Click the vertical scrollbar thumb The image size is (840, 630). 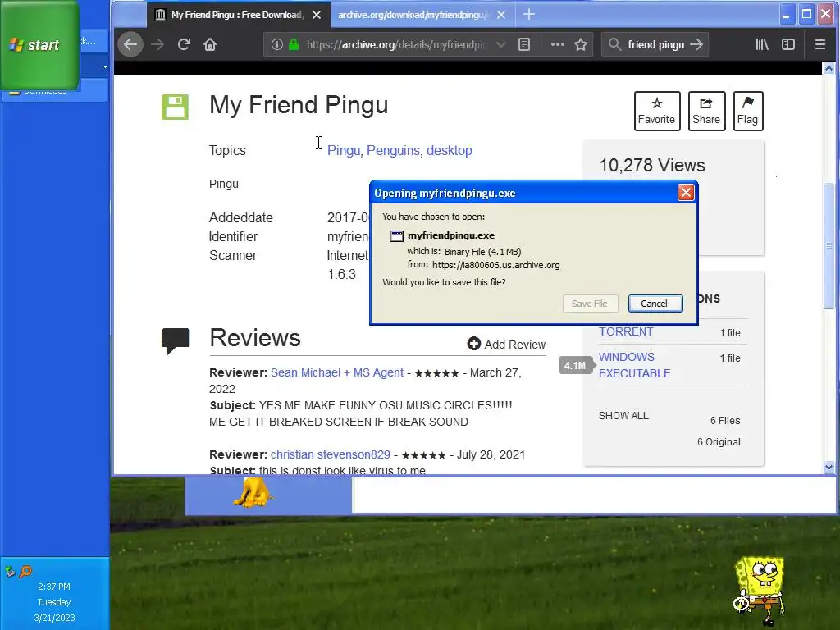(x=829, y=245)
